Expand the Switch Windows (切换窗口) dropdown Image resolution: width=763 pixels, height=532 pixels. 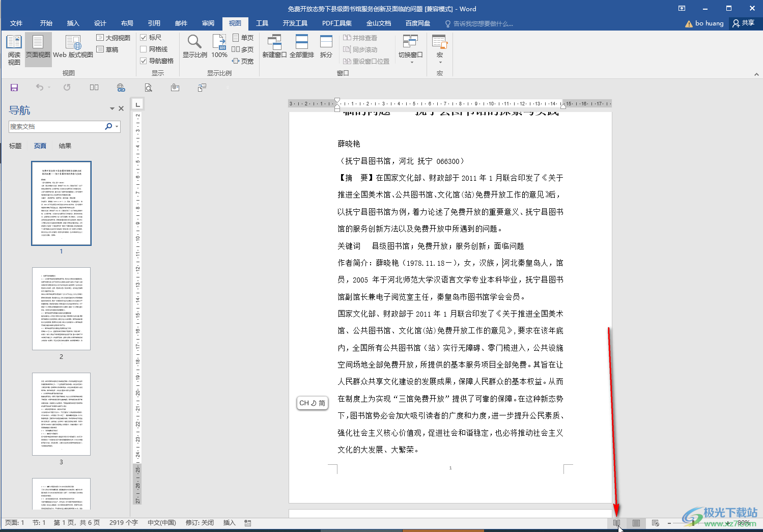[x=411, y=50]
